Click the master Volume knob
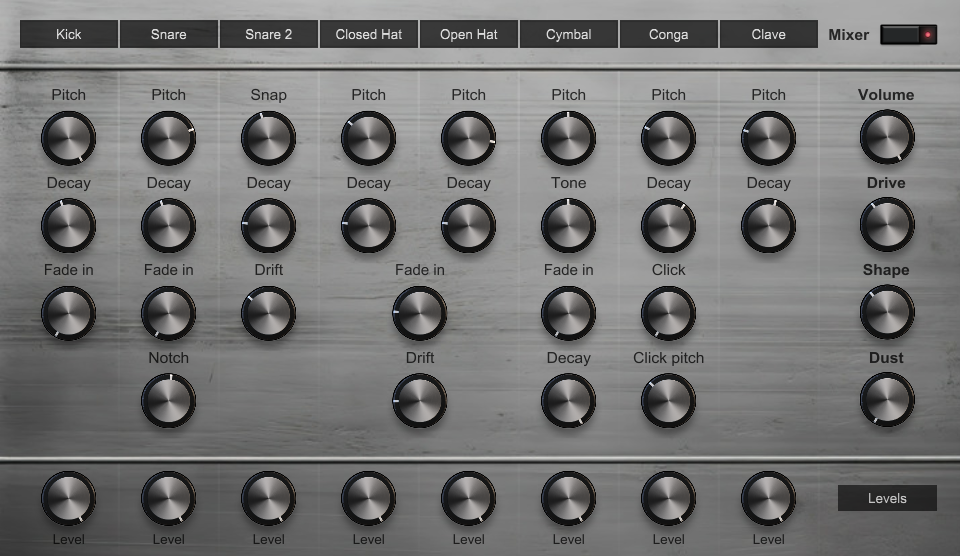960x556 pixels. click(x=886, y=137)
